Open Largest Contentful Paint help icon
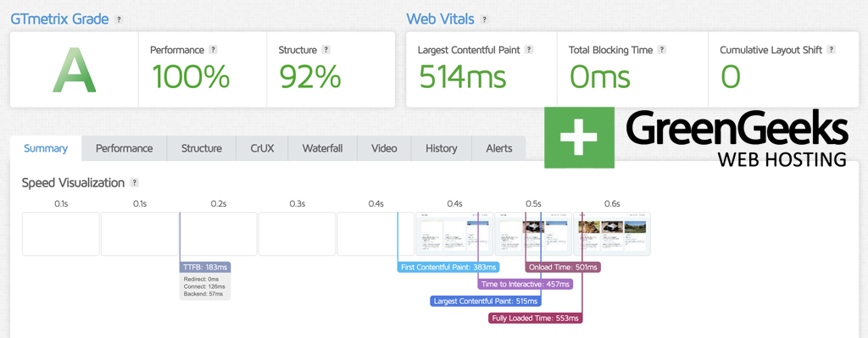The image size is (868, 338). click(x=529, y=50)
